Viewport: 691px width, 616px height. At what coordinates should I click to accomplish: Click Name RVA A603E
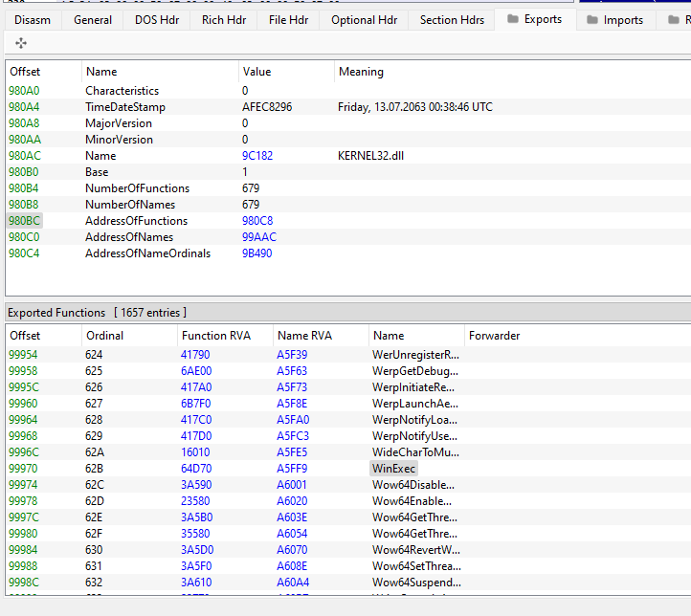pyautogui.click(x=292, y=517)
